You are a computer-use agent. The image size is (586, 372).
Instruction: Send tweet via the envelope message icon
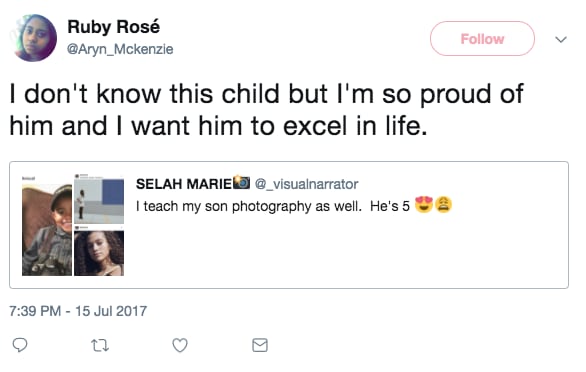[260, 345]
